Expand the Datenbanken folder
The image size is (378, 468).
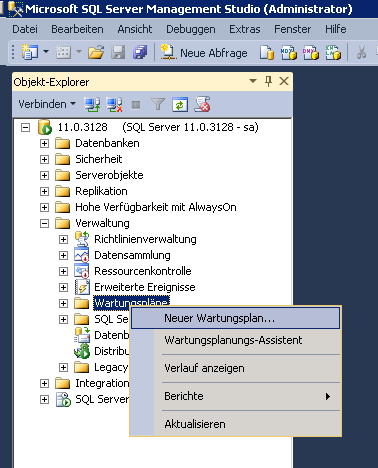(44, 143)
